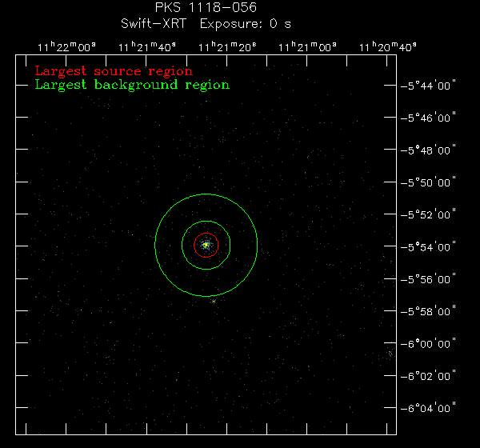480x448 pixels.
Task: Click the declination label -6°00'00"
Action: [428, 343]
